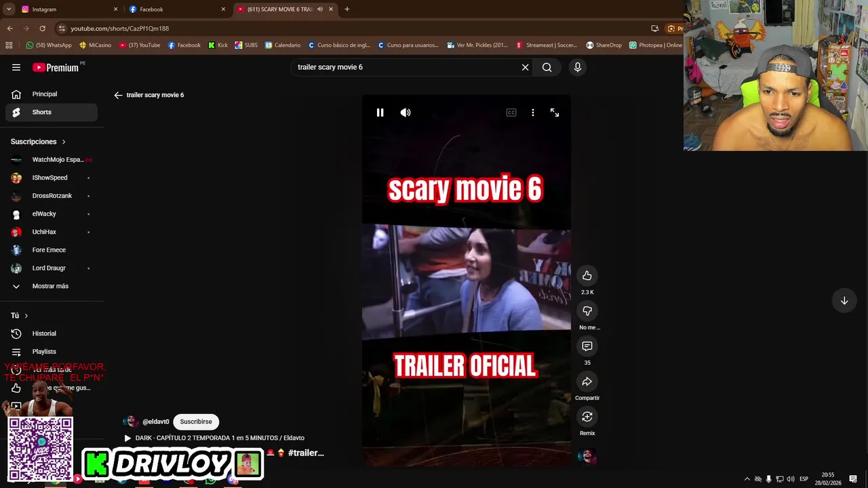Open the comments with 35 count
The width and height of the screenshot is (868, 488).
pyautogui.click(x=587, y=346)
